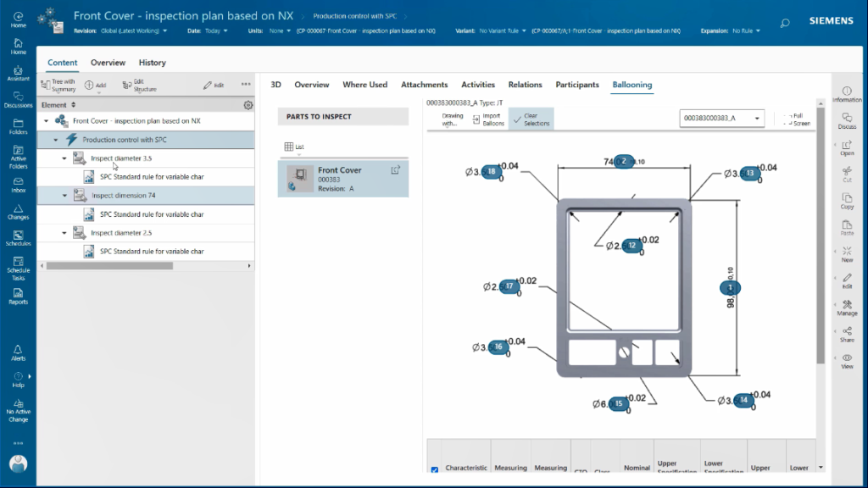Open the Expansion No Rule dropdown
This screenshot has height=488, width=868.
click(746, 31)
